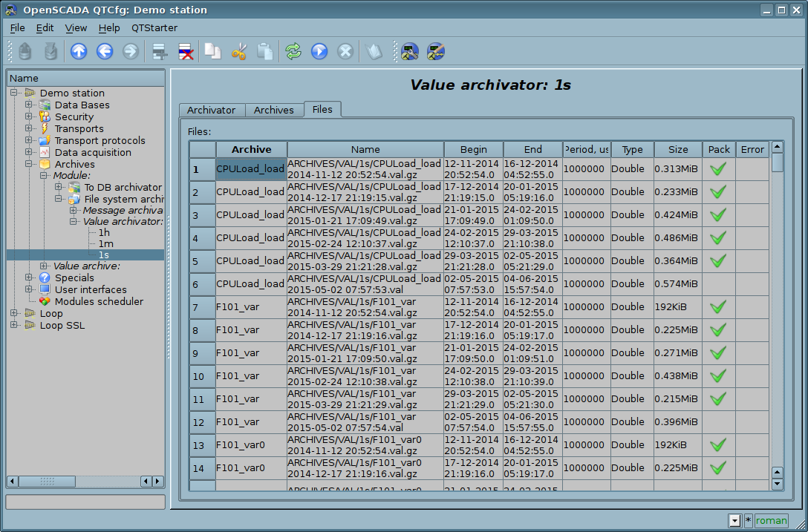The width and height of the screenshot is (808, 532).
Task: Expand the Loop SSL station node
Action: pyautogui.click(x=14, y=325)
